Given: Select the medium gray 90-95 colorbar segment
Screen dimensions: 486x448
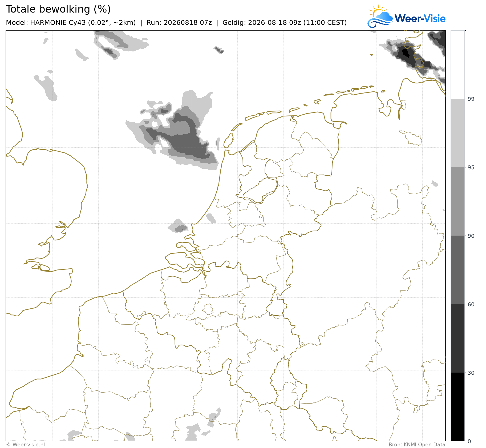Looking at the screenshot, I should pyautogui.click(x=457, y=201).
